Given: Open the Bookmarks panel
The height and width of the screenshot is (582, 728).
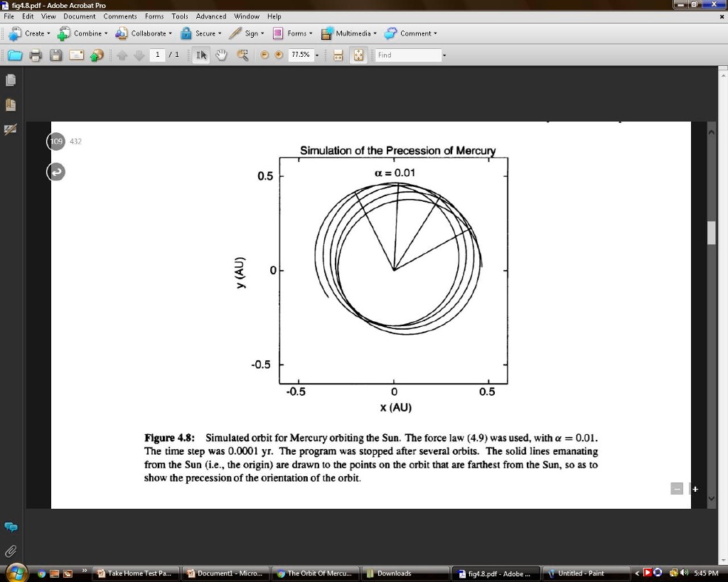Looking at the screenshot, I should [x=10, y=104].
